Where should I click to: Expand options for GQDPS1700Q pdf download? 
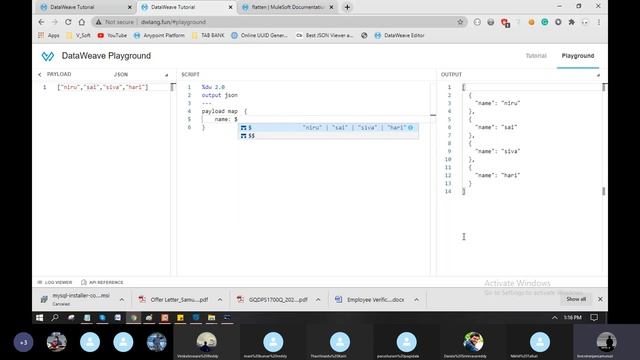pyautogui.click(x=318, y=300)
